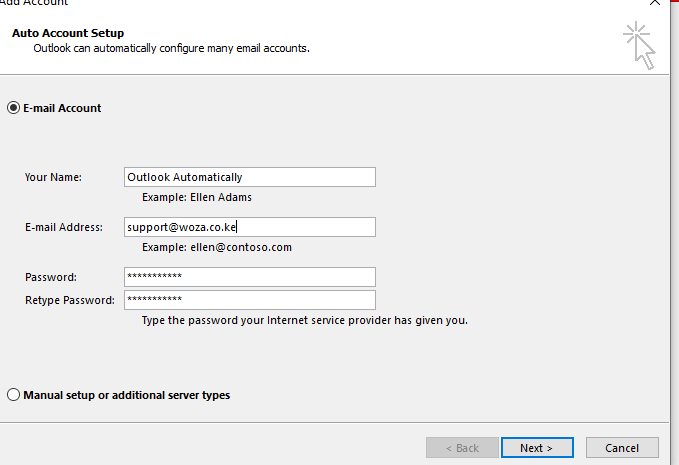
Task: Click the 'Password:' label text
Action: tap(51, 277)
